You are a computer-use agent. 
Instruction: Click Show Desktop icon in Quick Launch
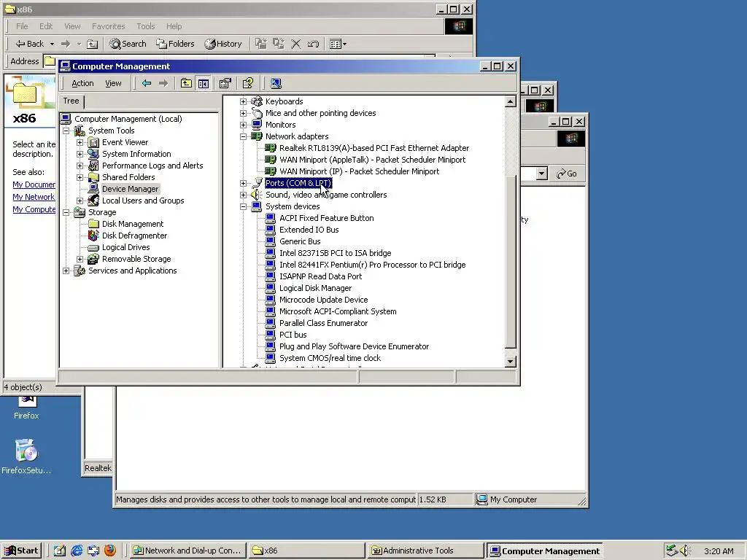click(60, 551)
